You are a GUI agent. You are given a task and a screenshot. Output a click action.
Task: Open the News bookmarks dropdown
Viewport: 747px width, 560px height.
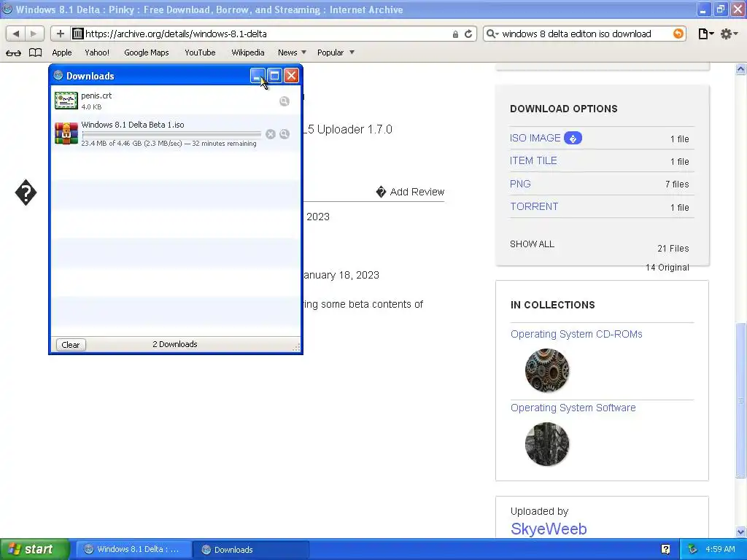pos(292,52)
